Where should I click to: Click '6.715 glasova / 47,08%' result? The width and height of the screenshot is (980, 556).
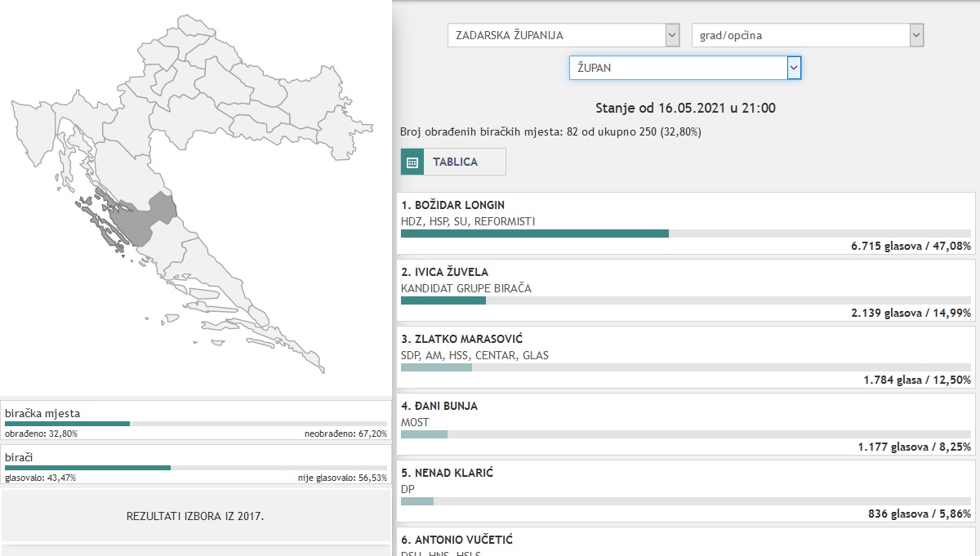[911, 246]
